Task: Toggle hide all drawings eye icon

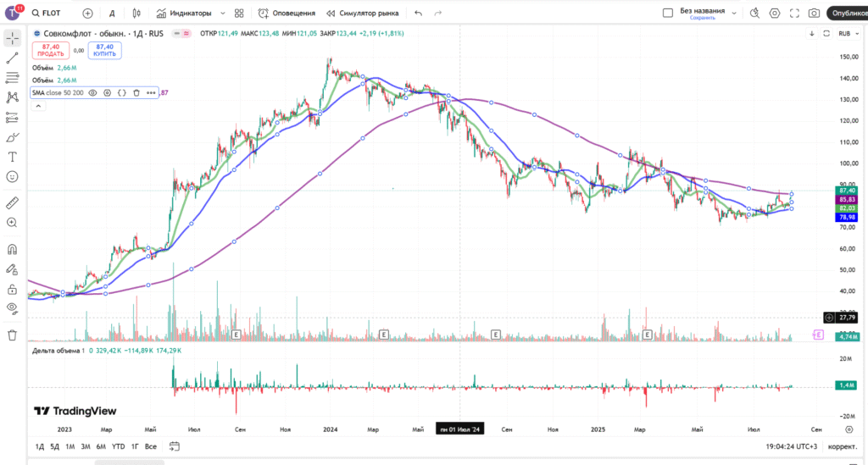Action: (x=12, y=308)
